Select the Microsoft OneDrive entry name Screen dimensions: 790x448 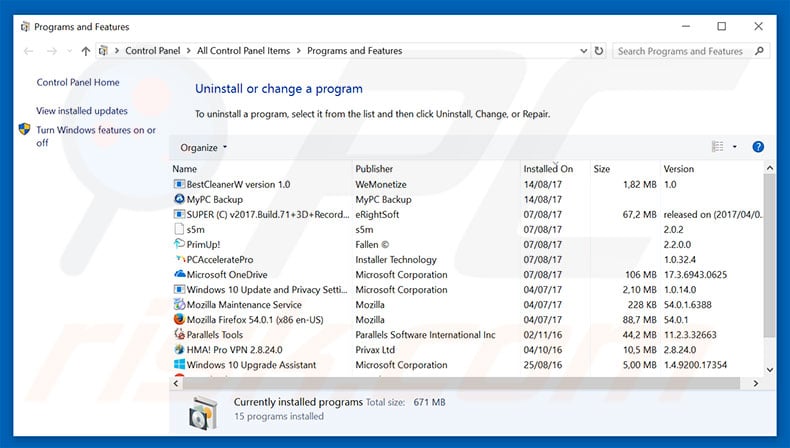pos(227,275)
